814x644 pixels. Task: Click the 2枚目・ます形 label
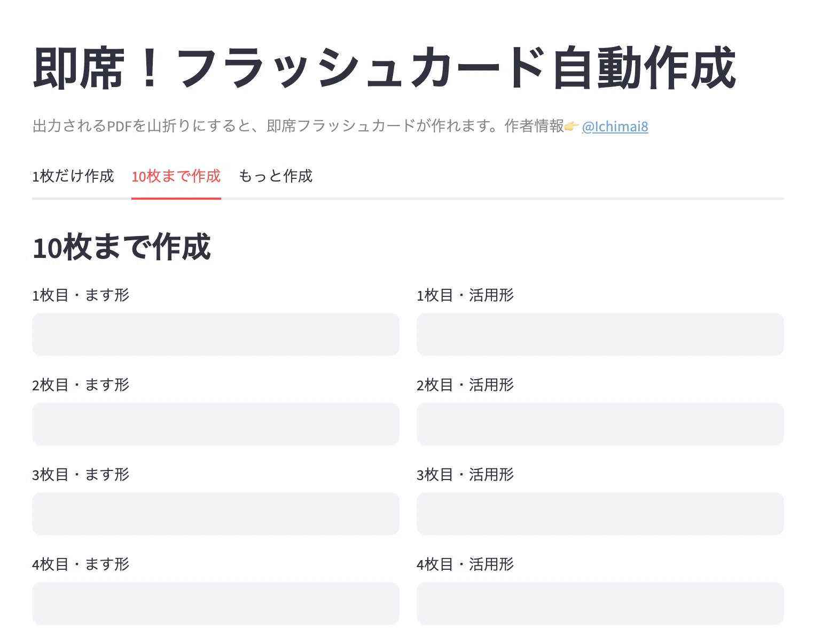pyautogui.click(x=81, y=385)
